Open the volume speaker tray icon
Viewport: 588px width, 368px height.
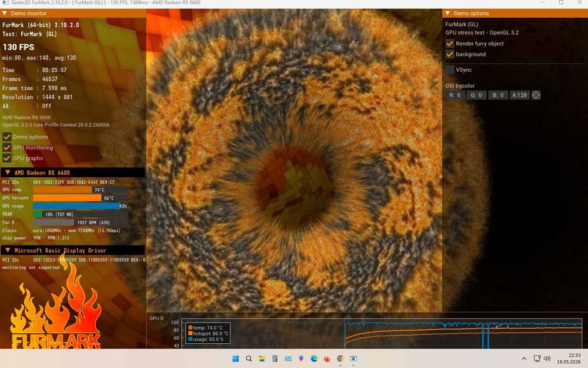click(547, 359)
